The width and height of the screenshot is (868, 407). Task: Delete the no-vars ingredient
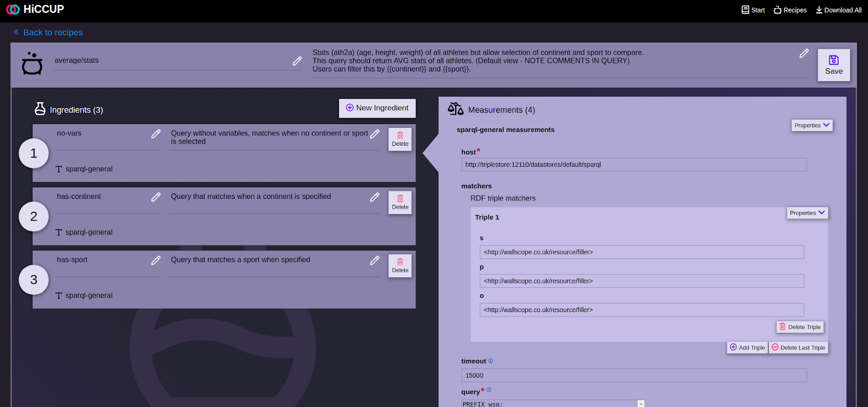pyautogui.click(x=400, y=139)
